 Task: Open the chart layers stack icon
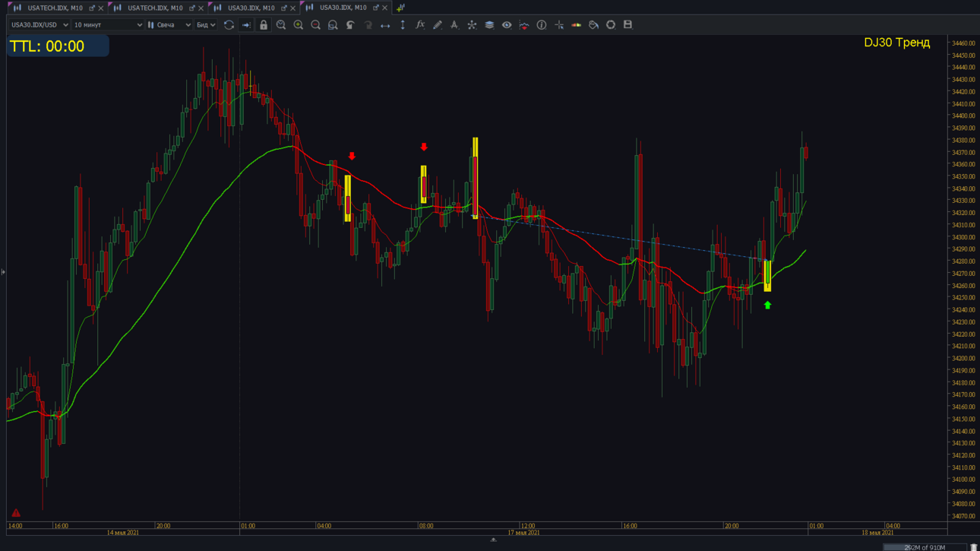click(489, 25)
